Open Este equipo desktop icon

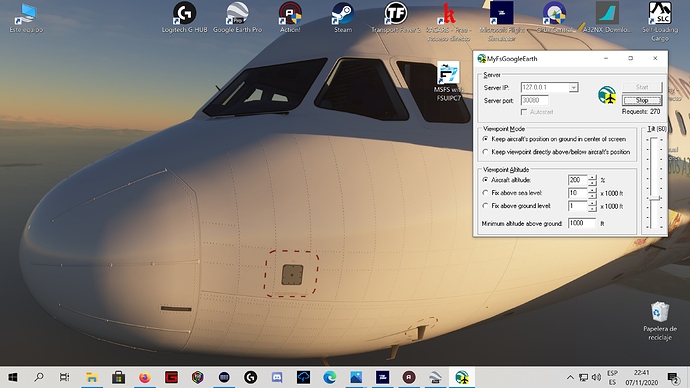(26, 18)
